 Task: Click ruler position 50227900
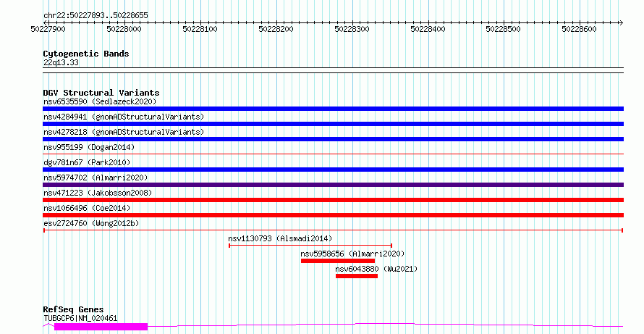click(48, 29)
